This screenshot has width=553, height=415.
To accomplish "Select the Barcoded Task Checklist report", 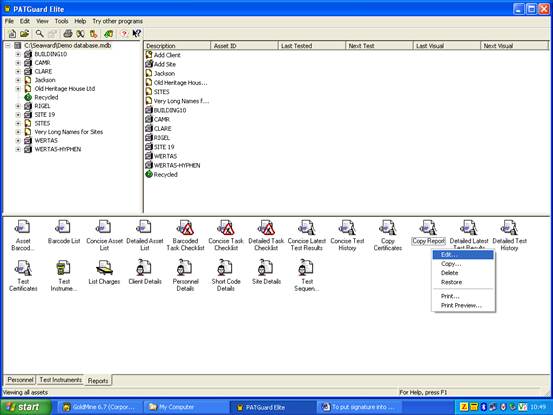I will pos(185,235).
